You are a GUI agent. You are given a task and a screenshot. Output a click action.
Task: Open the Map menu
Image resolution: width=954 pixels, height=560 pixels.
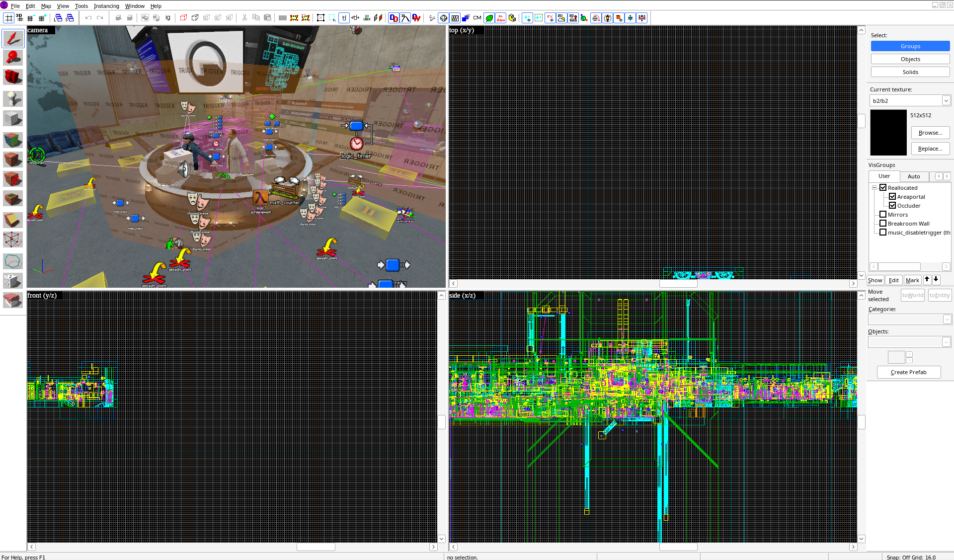pos(46,6)
